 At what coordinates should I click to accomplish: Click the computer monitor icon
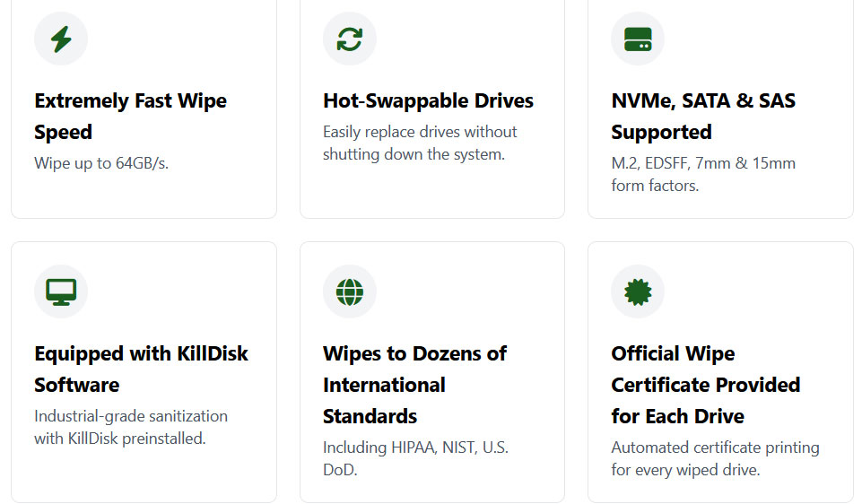click(61, 291)
